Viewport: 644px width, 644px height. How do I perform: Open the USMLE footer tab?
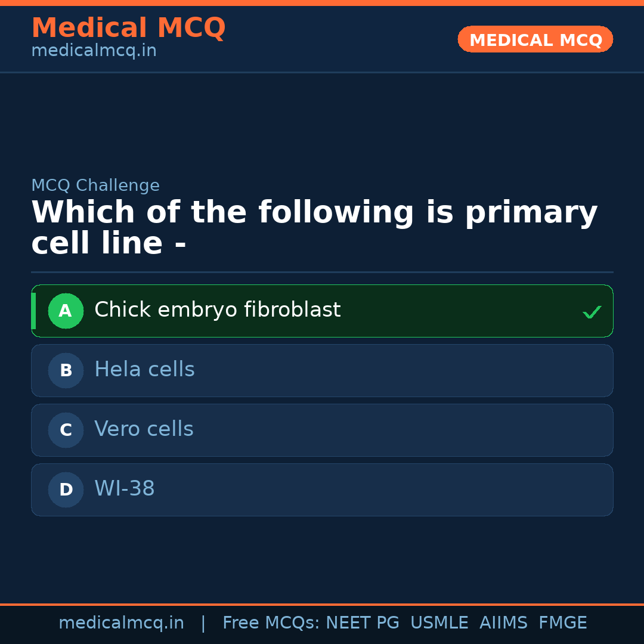pyautogui.click(x=439, y=623)
